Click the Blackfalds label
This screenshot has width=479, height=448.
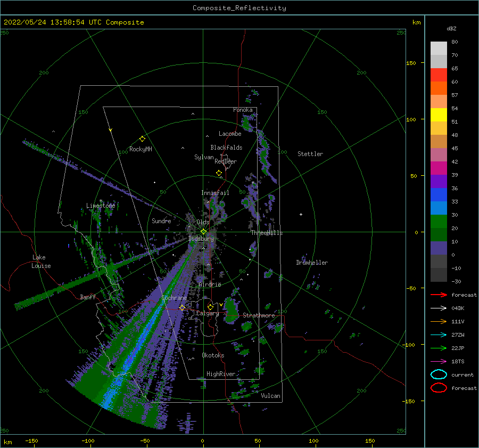tap(226, 148)
